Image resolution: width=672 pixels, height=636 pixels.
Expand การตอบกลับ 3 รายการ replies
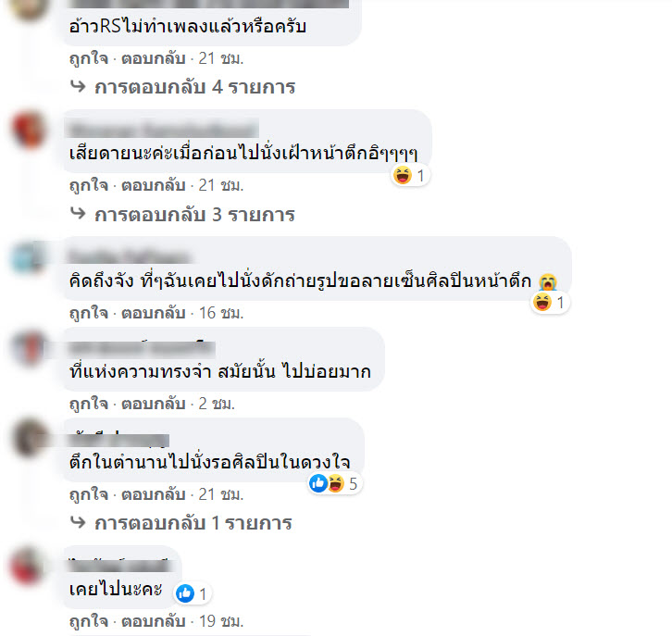[x=194, y=214]
